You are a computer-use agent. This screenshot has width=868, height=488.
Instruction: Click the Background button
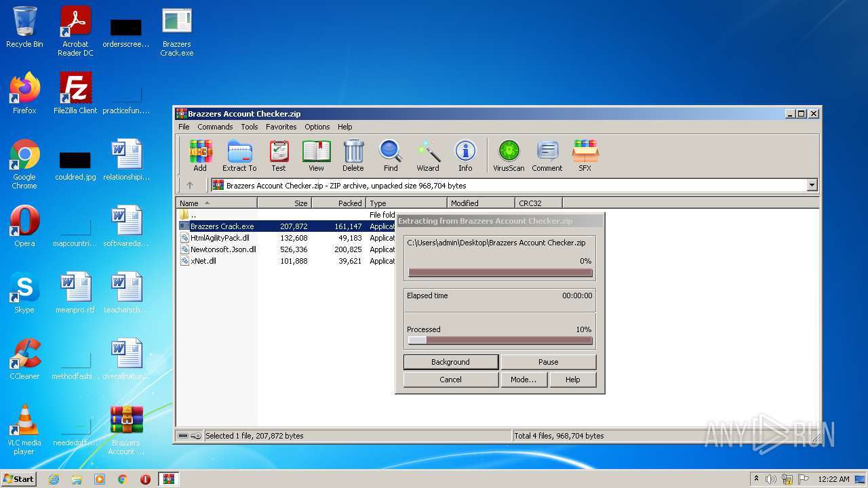click(450, 362)
